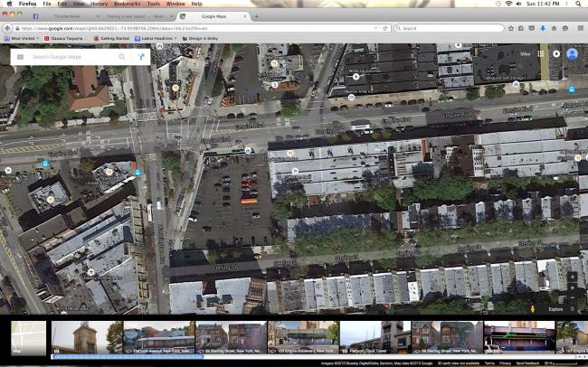The width and height of the screenshot is (588, 367).
Task: Open the Window menu
Action: click(175, 4)
